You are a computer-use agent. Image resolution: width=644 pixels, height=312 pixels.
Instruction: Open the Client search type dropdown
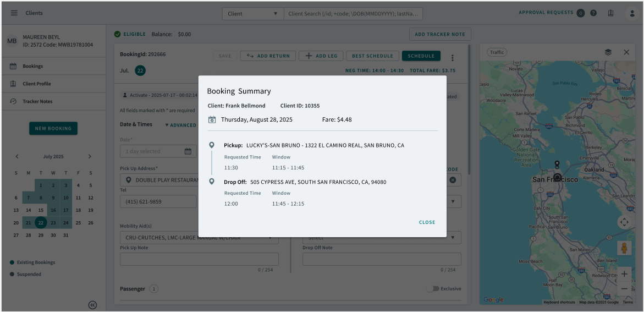pos(253,14)
